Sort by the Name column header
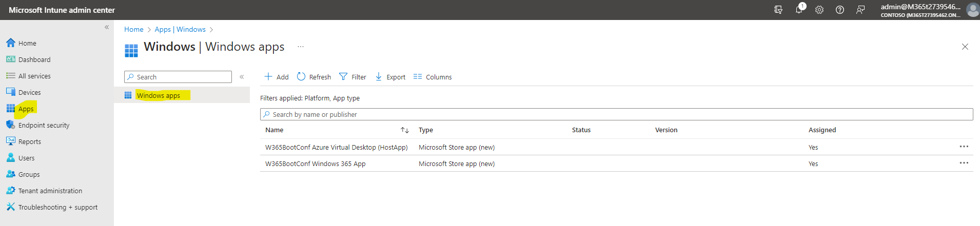The width and height of the screenshot is (980, 226). [275, 130]
